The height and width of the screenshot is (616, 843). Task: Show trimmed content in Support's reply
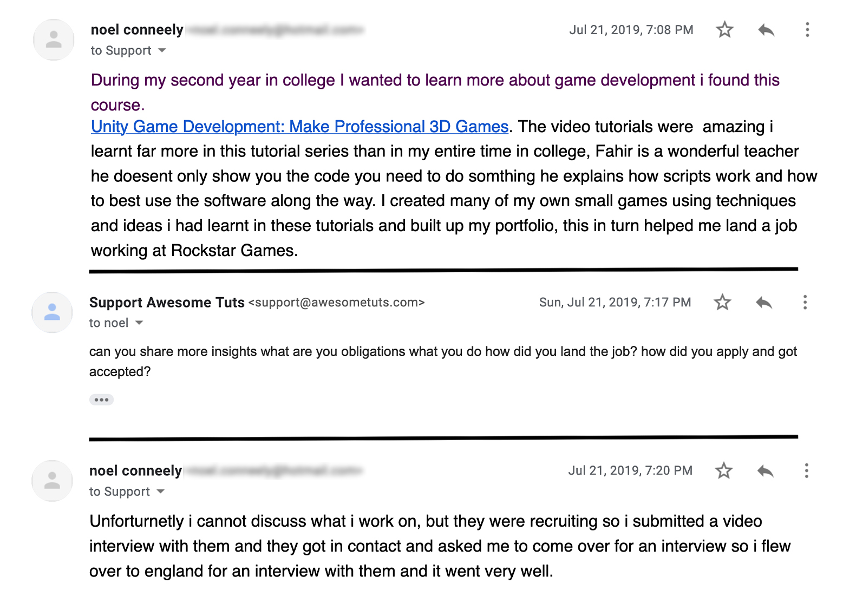pyautogui.click(x=101, y=399)
